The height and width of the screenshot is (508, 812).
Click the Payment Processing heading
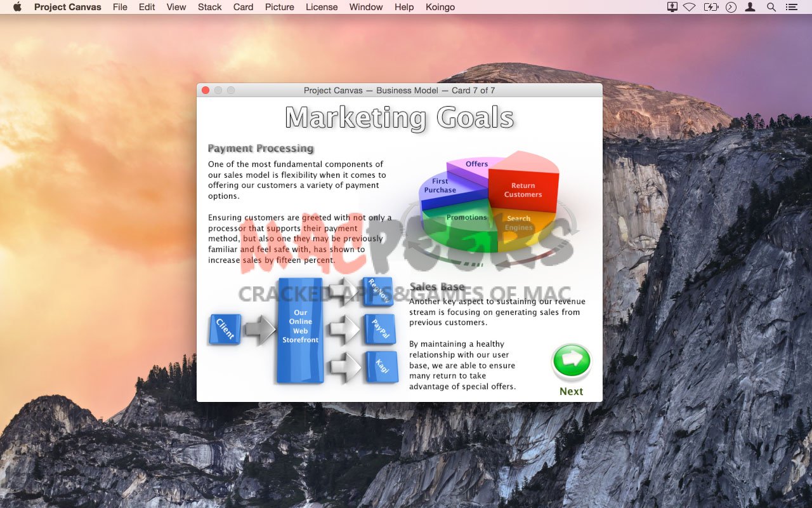coord(261,149)
